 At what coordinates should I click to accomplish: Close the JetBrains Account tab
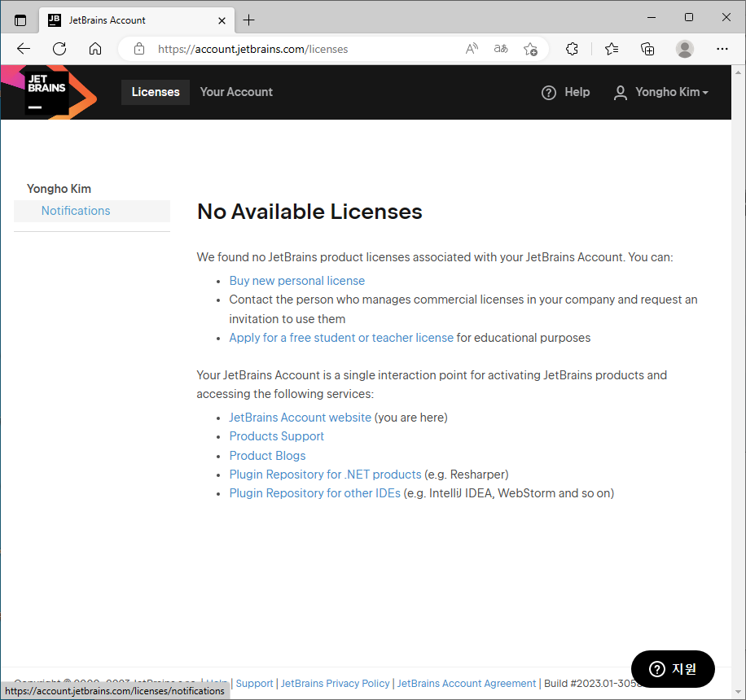coord(222,20)
